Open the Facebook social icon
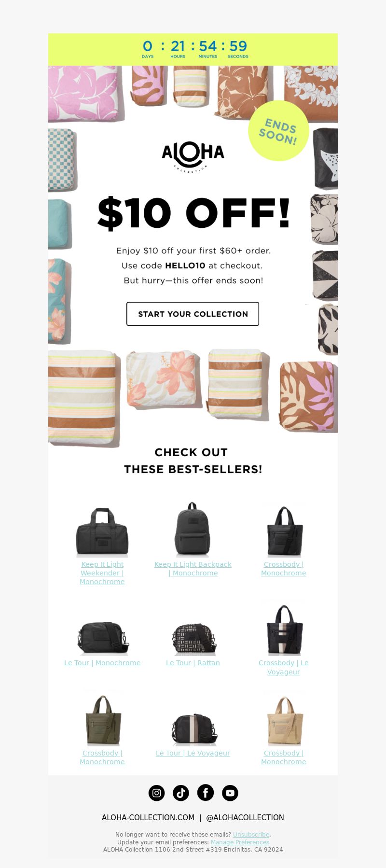This screenshot has height=868, width=386. (x=206, y=793)
